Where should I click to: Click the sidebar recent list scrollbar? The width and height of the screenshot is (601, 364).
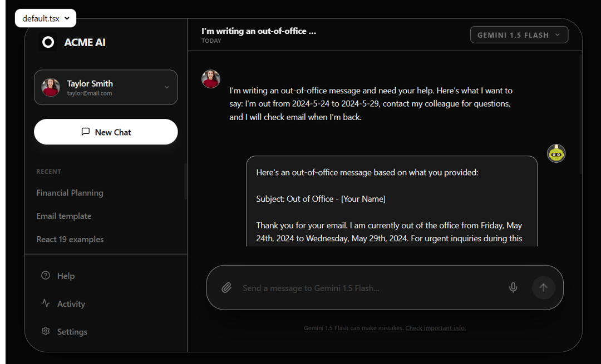point(185,182)
